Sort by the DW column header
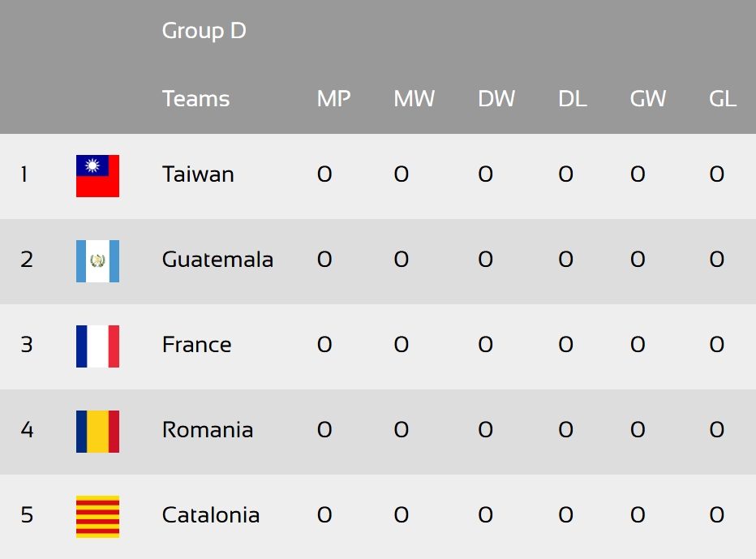The width and height of the screenshot is (756, 559). [x=496, y=99]
